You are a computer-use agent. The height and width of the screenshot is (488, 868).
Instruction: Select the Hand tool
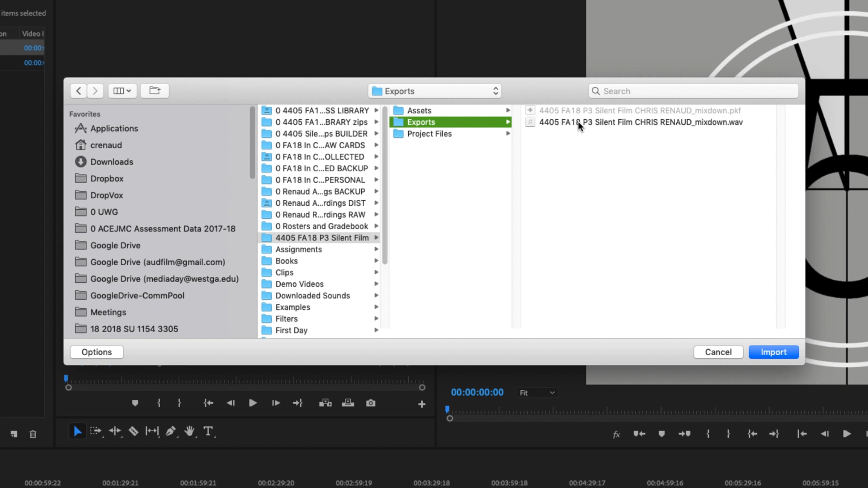click(x=189, y=431)
